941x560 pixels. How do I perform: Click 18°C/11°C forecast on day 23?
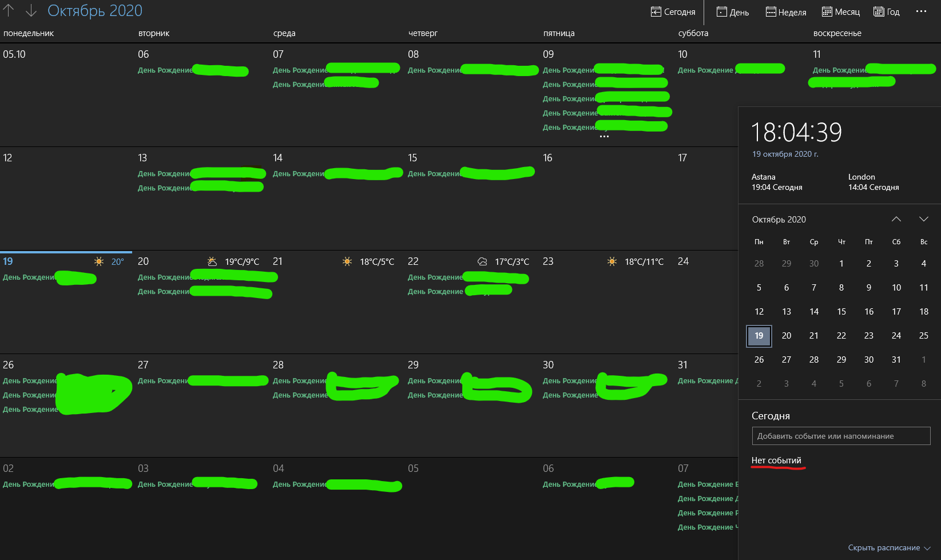click(x=644, y=262)
